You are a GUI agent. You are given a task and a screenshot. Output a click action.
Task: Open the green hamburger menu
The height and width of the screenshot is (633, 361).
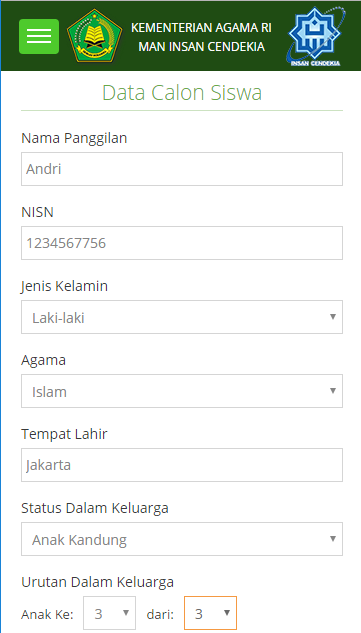pos(39,36)
